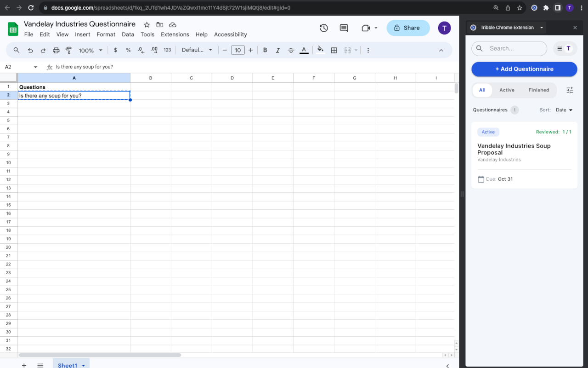Open the zoom 100% dropdown
588x368 pixels.
pyautogui.click(x=90, y=50)
